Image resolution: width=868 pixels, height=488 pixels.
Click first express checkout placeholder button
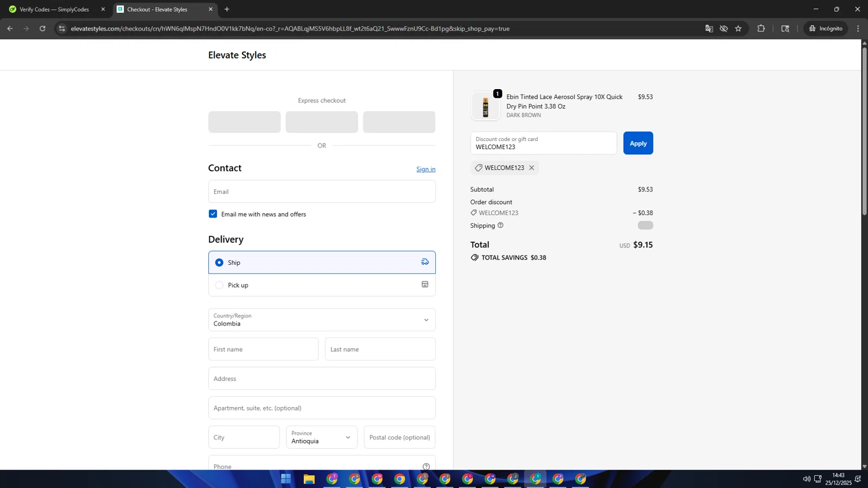244,122
